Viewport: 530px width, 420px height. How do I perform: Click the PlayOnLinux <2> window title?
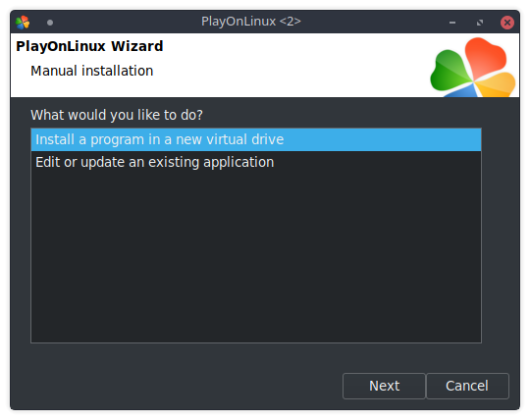point(251,22)
